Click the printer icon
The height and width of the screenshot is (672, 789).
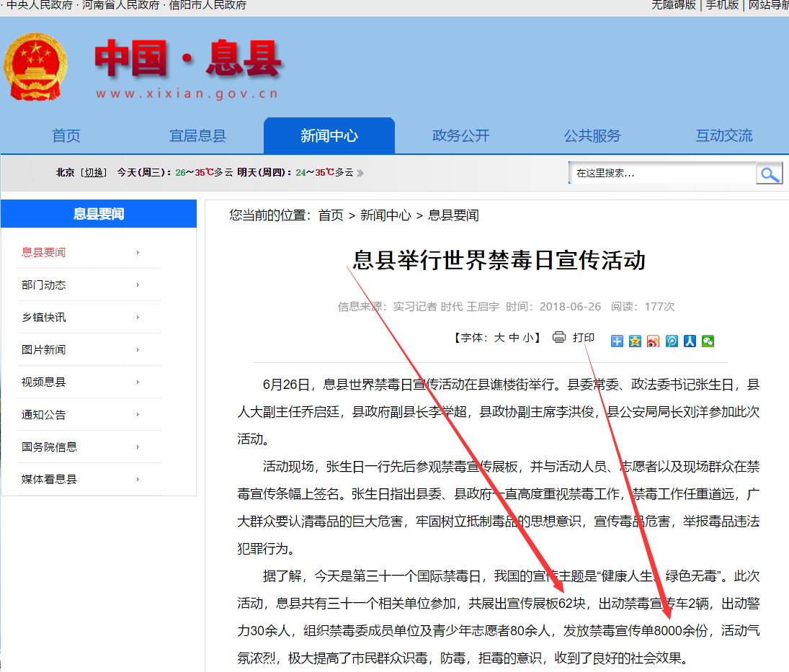point(559,337)
